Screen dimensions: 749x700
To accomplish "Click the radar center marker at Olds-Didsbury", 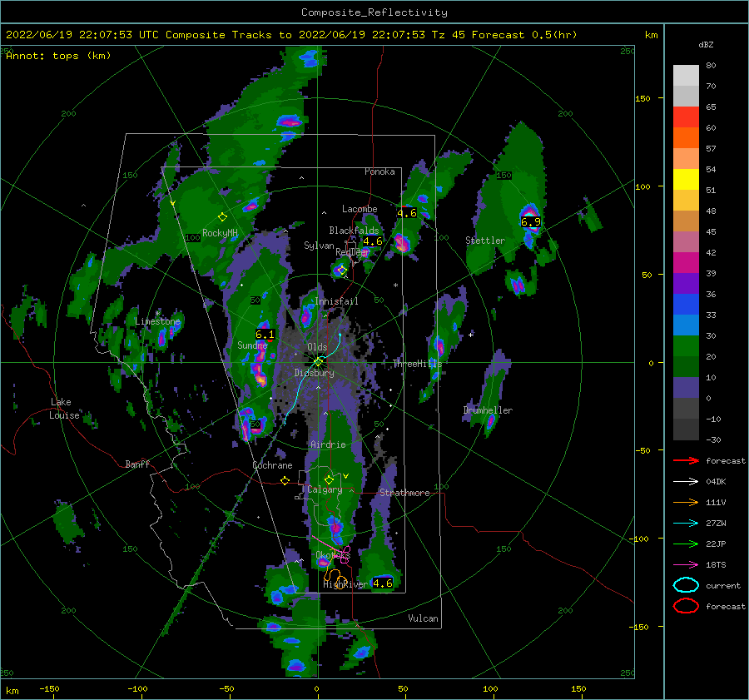I will [x=318, y=362].
